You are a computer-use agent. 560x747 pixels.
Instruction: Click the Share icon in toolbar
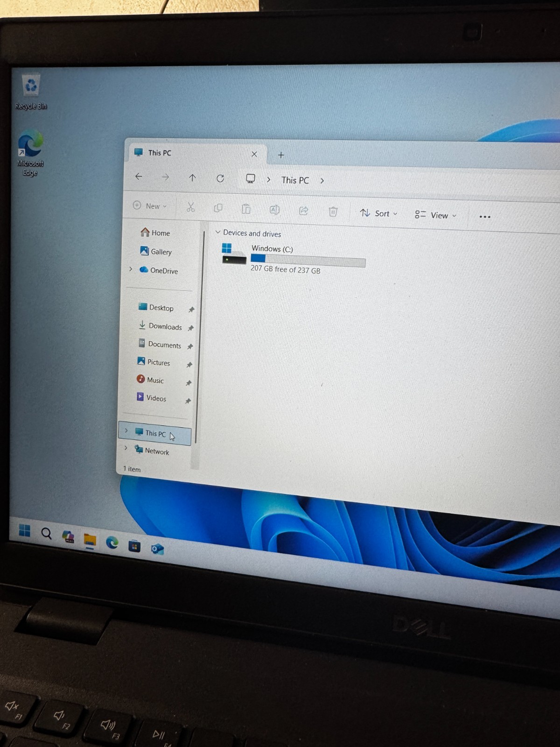[303, 211]
